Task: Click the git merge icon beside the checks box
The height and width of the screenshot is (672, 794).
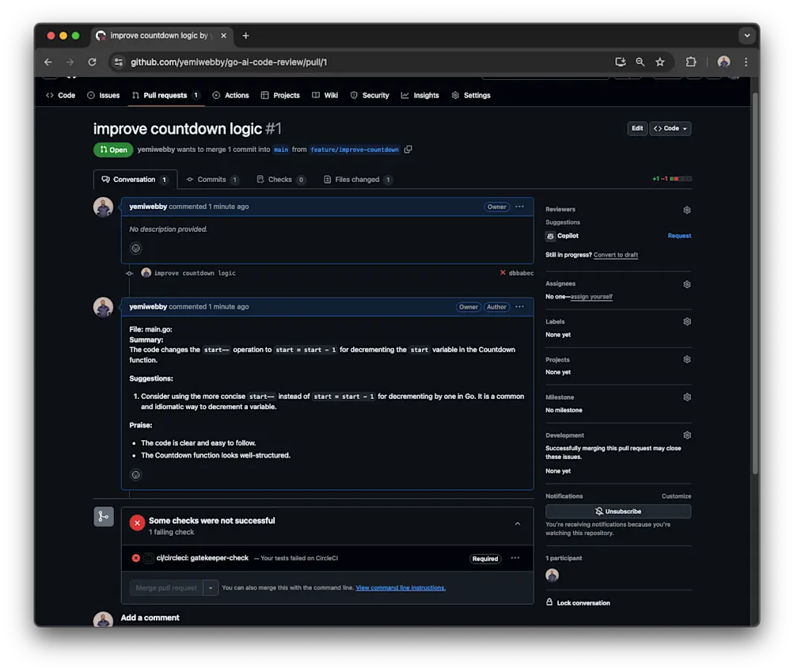Action: [x=103, y=516]
